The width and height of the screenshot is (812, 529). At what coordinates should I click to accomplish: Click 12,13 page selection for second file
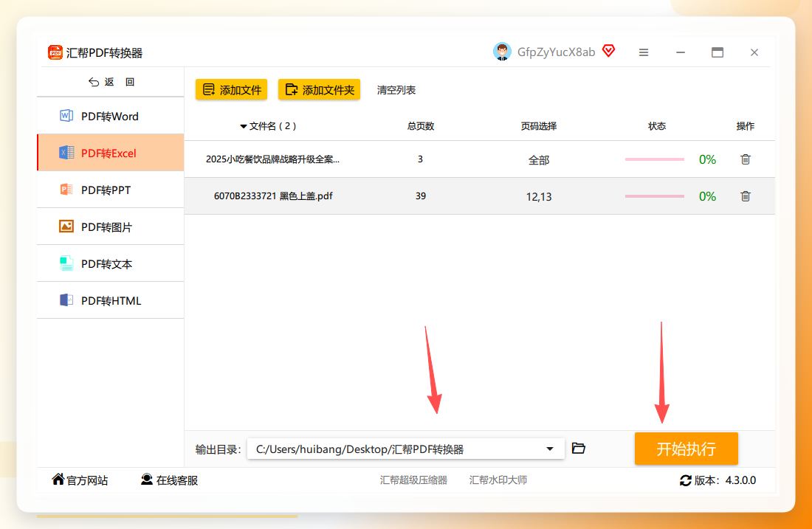[539, 197]
